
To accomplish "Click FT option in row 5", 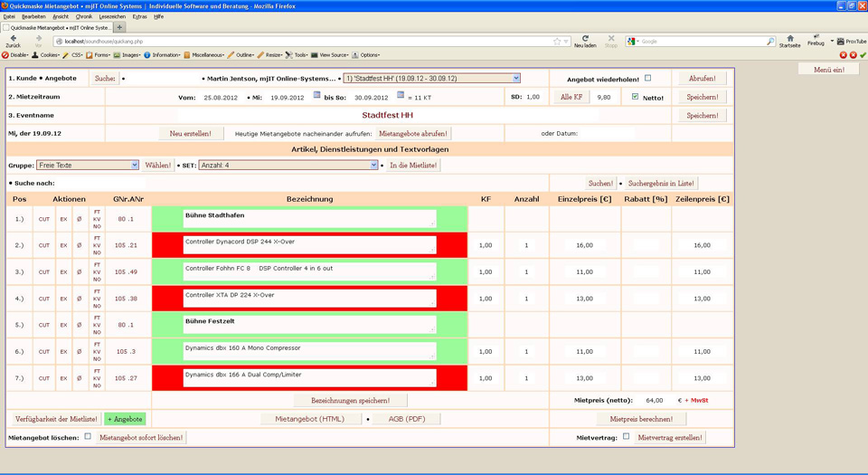I will tap(97, 318).
